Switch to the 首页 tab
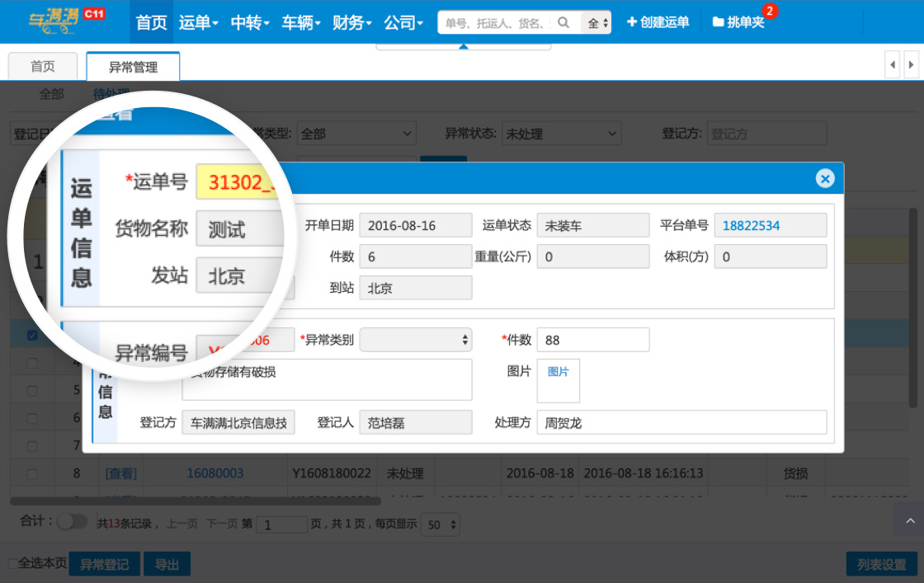 coord(43,67)
